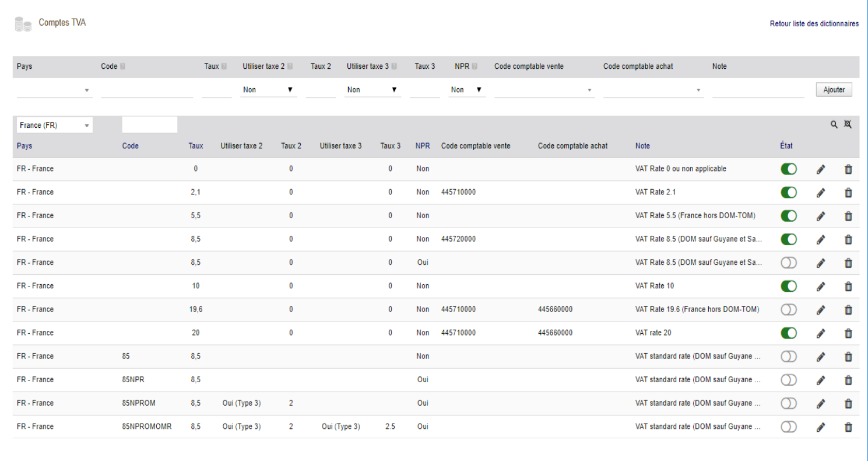Disable the VAT Rate 5.5 toggle
The width and height of the screenshot is (868, 461).
[x=789, y=216]
